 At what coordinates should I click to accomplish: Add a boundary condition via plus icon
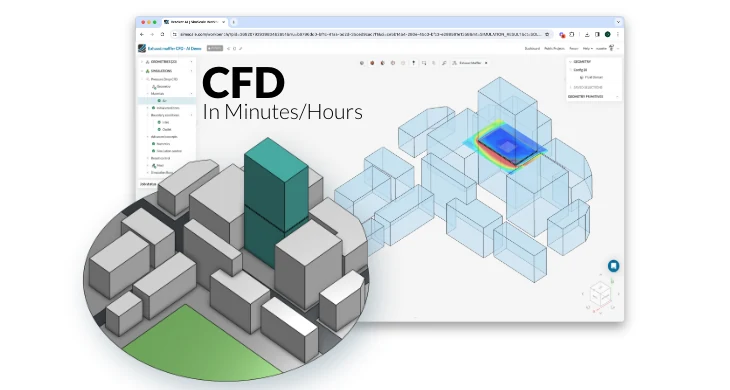tap(191, 115)
